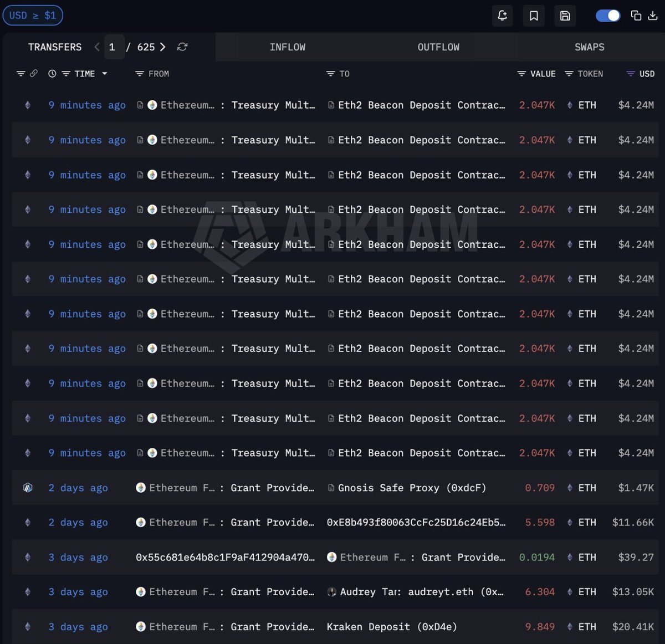Image resolution: width=665 pixels, height=644 pixels.
Task: Click the copy icon in top bar
Action: [x=636, y=16]
